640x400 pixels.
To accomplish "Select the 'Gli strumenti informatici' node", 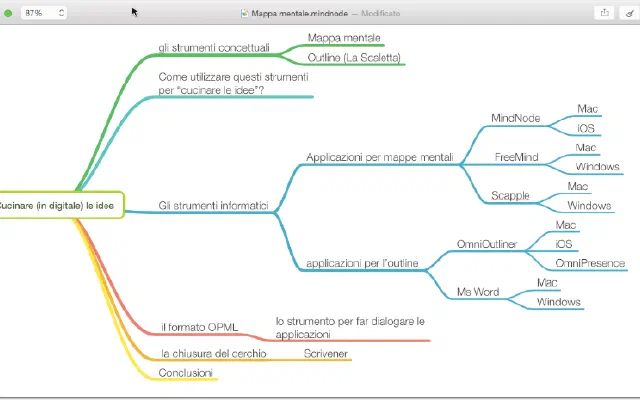I will tap(213, 205).
